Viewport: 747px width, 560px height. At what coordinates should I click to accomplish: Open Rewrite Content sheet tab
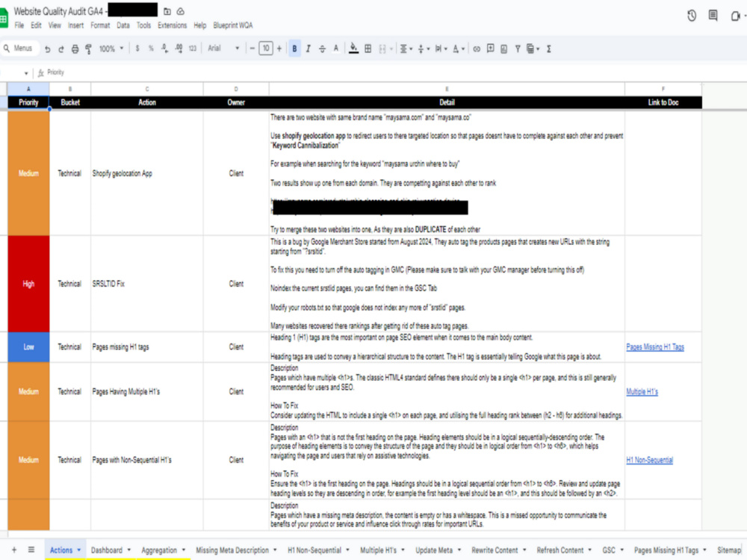coord(498,550)
